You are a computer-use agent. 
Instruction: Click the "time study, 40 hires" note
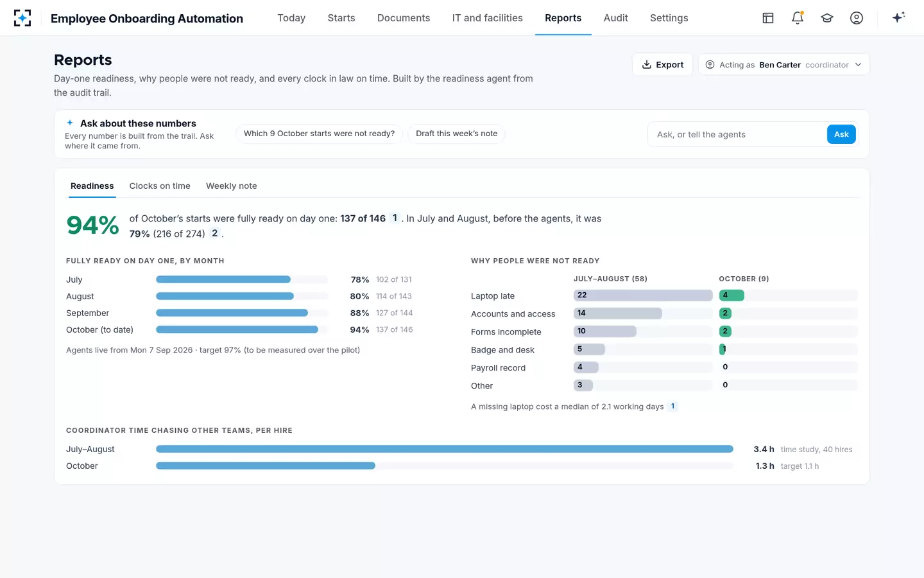[817, 450]
